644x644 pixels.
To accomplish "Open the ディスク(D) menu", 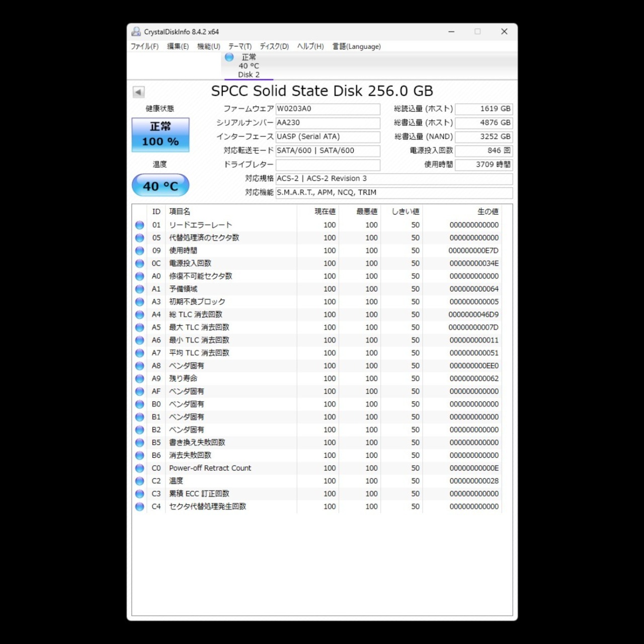I will 274,46.
